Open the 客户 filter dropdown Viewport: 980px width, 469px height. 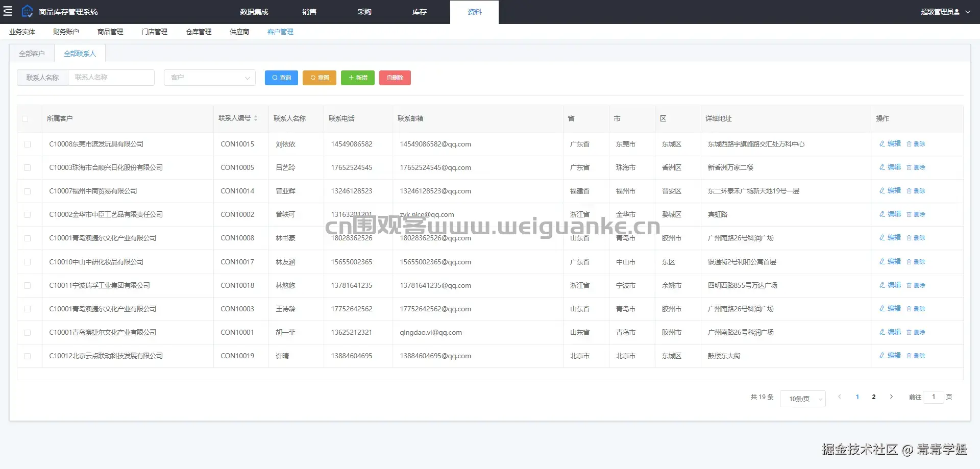[210, 78]
